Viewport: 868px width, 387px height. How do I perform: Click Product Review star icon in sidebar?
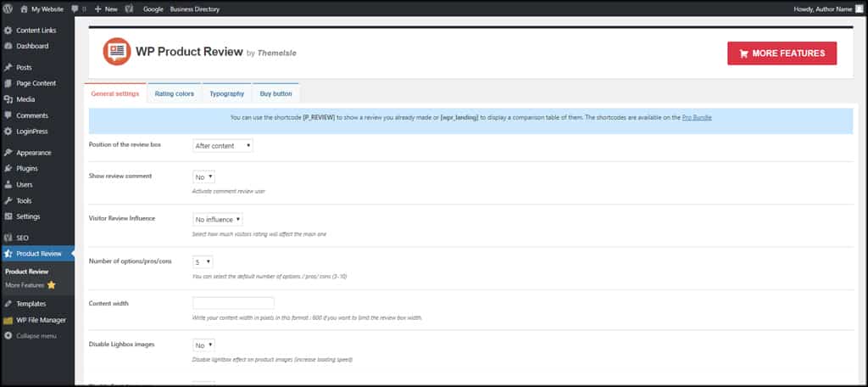(8, 254)
